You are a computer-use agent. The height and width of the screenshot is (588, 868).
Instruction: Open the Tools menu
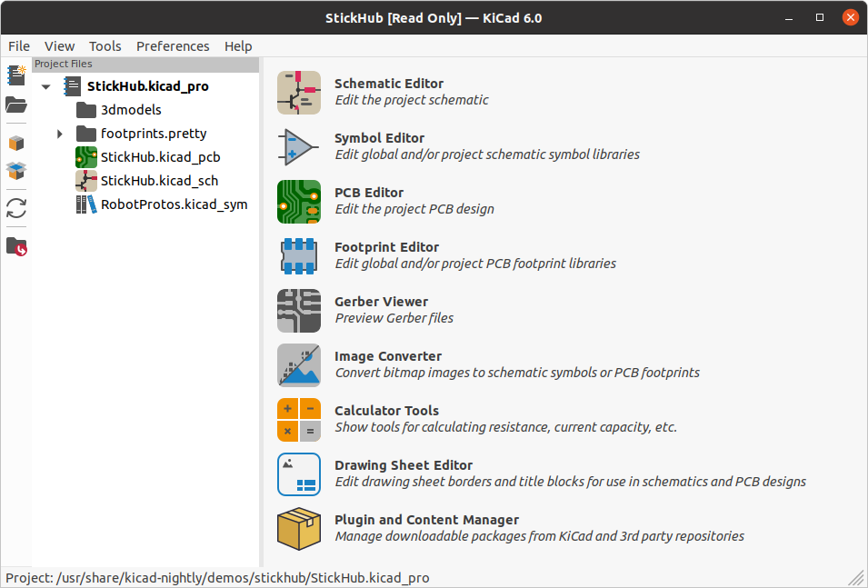(105, 46)
